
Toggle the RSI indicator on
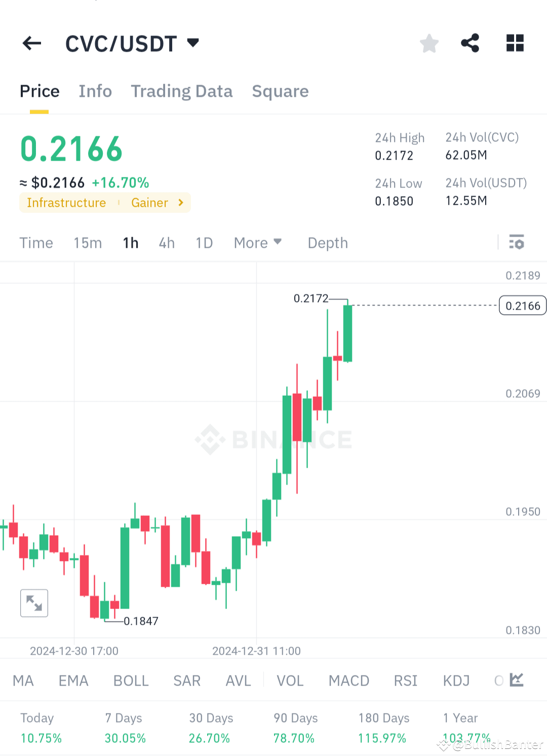pyautogui.click(x=405, y=681)
